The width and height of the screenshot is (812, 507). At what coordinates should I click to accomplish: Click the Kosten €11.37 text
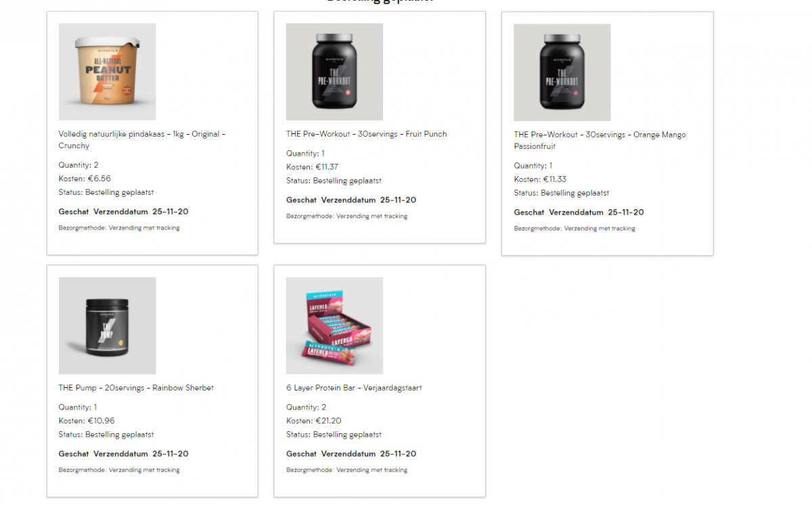[312, 167]
